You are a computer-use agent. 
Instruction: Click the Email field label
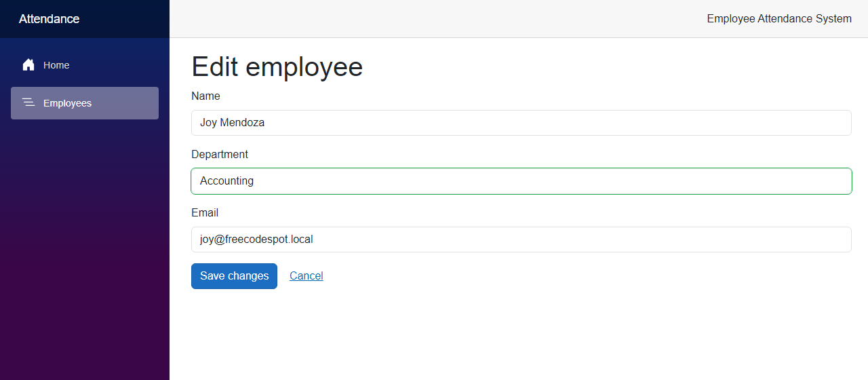click(205, 213)
